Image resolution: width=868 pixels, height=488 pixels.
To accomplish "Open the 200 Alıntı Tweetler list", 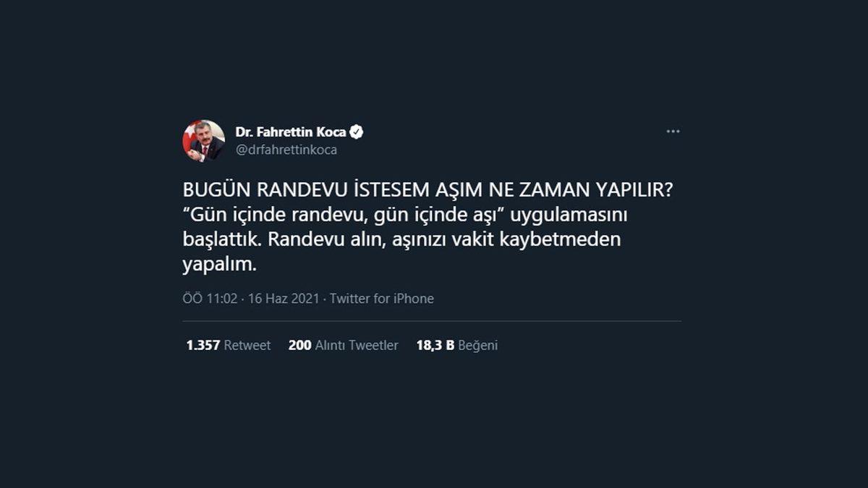I will [x=341, y=345].
